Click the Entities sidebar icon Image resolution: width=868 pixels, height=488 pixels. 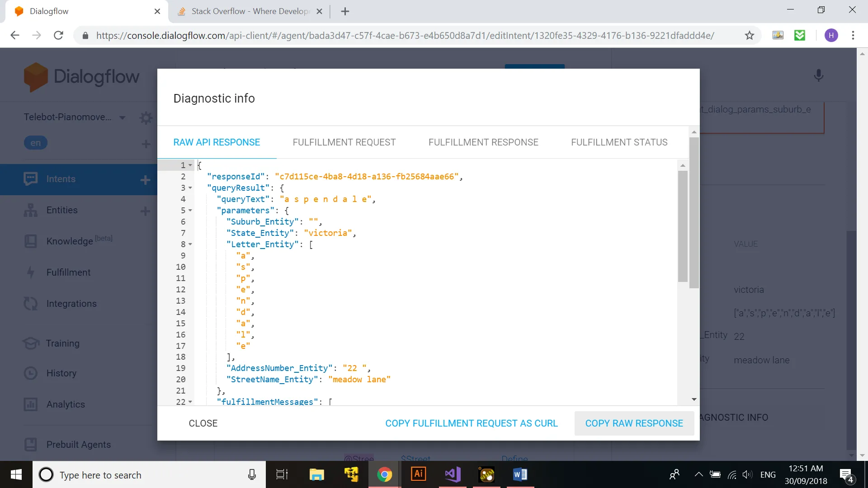pyautogui.click(x=30, y=210)
